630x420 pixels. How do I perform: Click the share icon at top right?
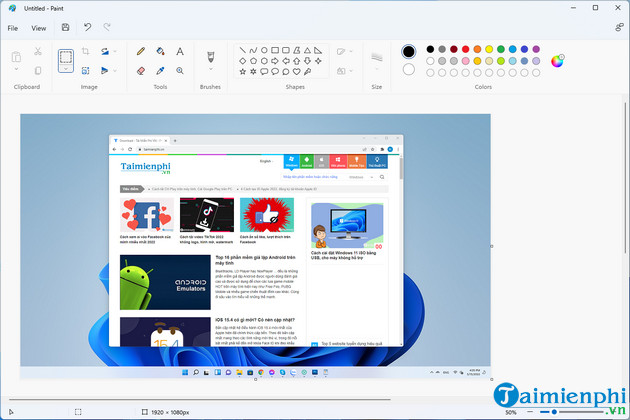click(x=619, y=27)
